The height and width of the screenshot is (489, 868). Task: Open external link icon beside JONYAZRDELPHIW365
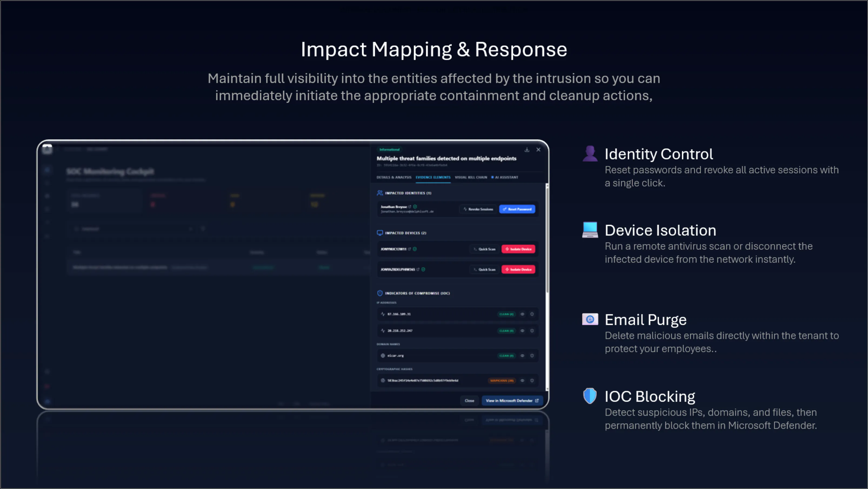(x=418, y=269)
